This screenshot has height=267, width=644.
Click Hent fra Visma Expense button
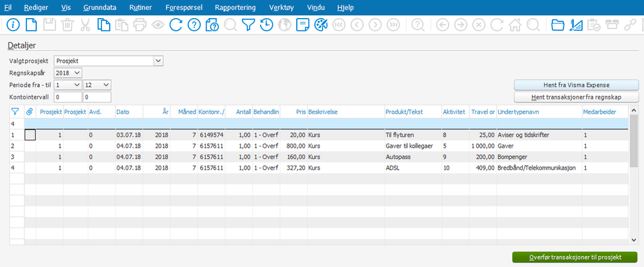[x=576, y=85]
